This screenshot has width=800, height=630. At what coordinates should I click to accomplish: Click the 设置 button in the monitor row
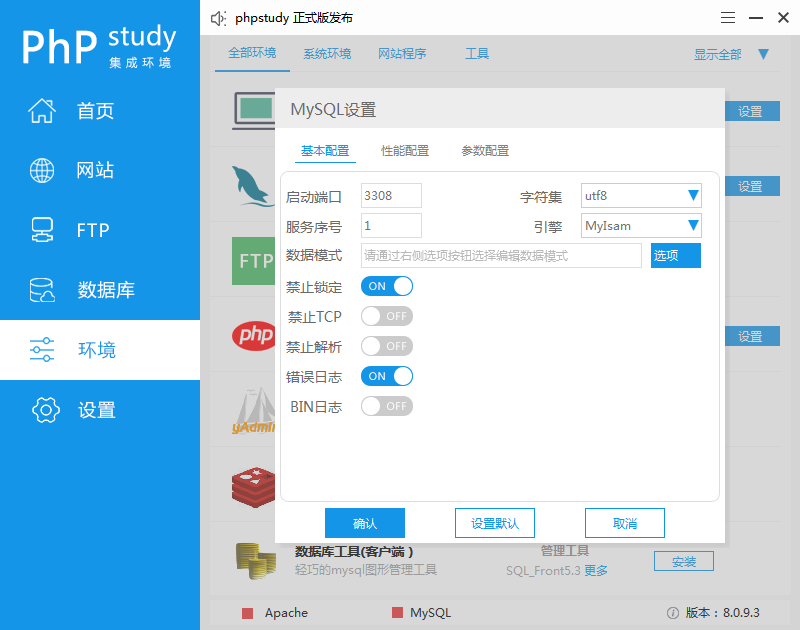[x=752, y=111]
